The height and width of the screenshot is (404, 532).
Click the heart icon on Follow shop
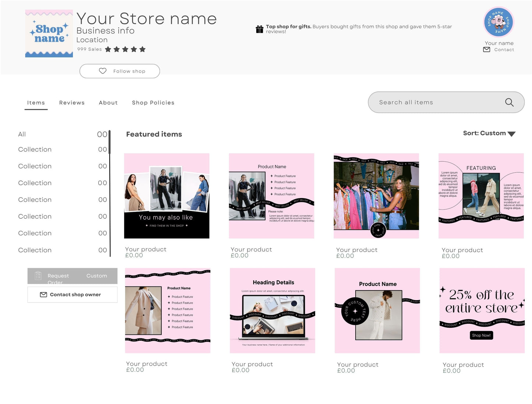point(102,71)
